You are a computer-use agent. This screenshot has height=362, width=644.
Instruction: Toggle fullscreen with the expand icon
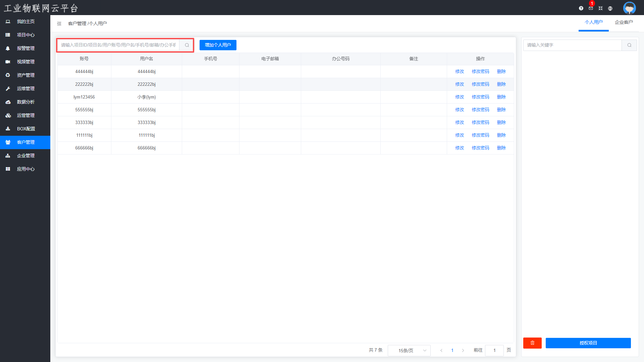[600, 8]
